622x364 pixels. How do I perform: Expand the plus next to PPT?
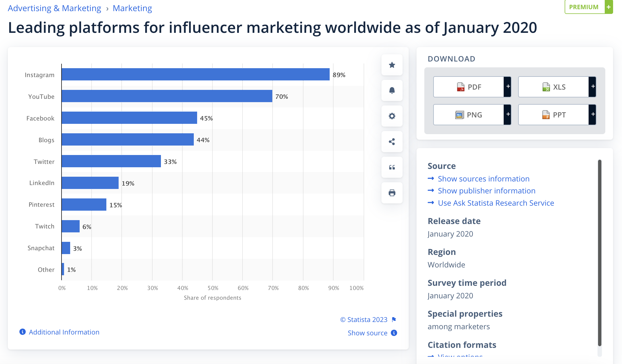593,114
